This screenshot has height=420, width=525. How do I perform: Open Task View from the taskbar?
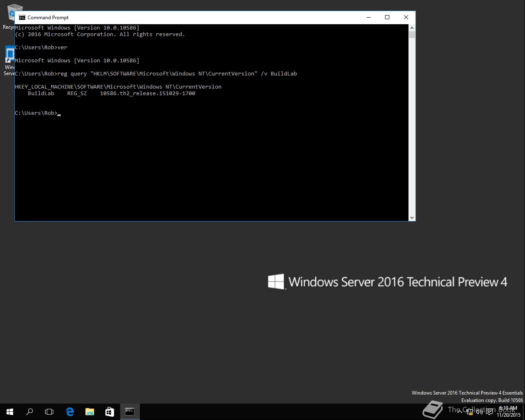(49, 412)
